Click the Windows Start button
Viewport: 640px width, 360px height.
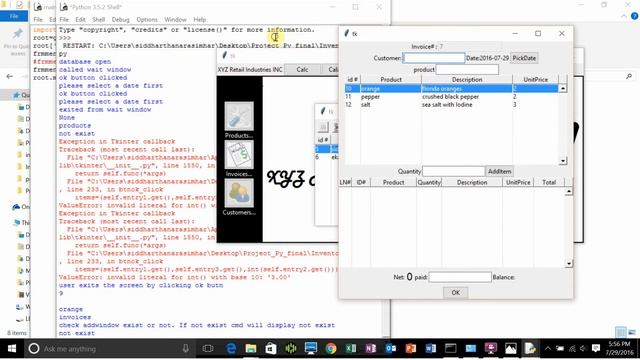tap(11, 349)
